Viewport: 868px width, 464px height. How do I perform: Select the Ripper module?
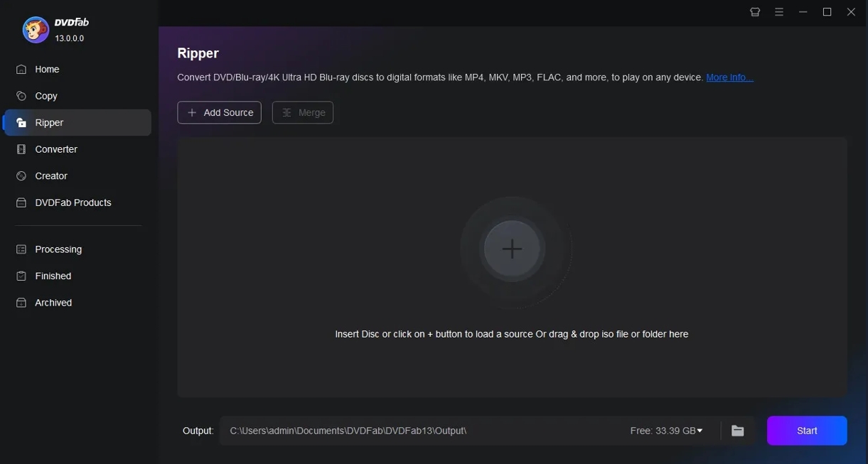[77, 123]
